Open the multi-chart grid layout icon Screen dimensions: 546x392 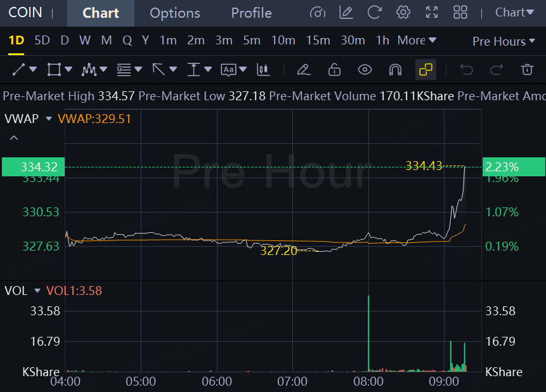460,13
